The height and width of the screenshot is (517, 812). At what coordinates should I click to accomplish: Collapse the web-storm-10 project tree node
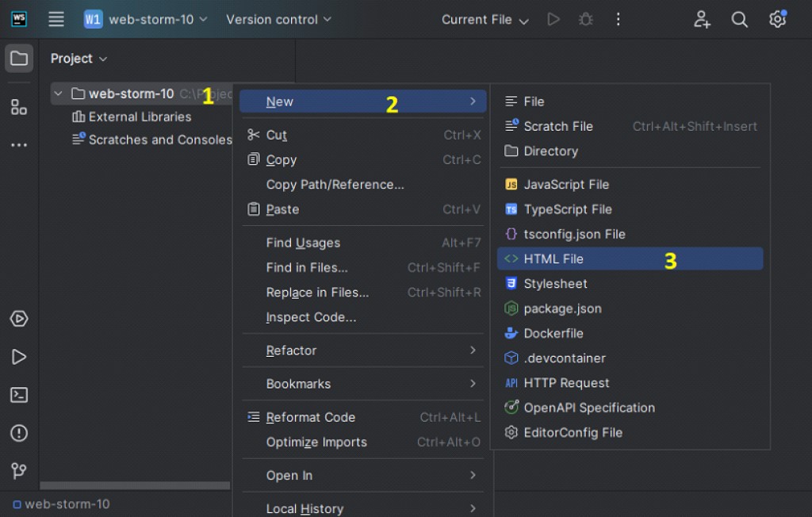click(58, 94)
